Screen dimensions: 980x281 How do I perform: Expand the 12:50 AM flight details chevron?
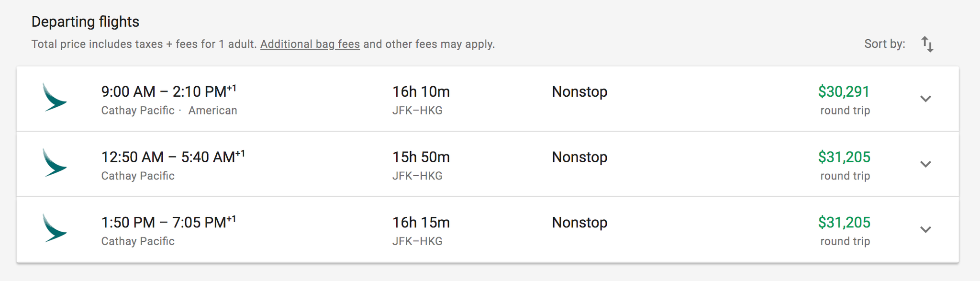tap(925, 164)
